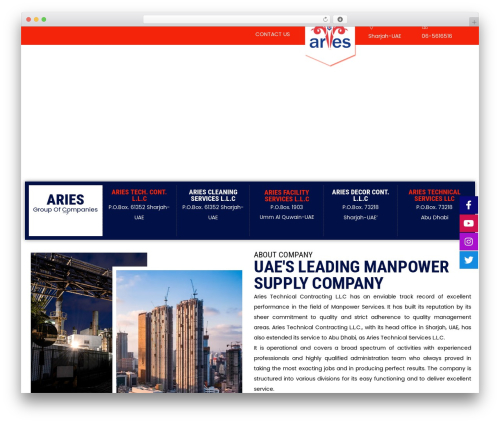The height and width of the screenshot is (423, 500).
Task: Click the skyscraper construction photo
Action: click(179, 331)
